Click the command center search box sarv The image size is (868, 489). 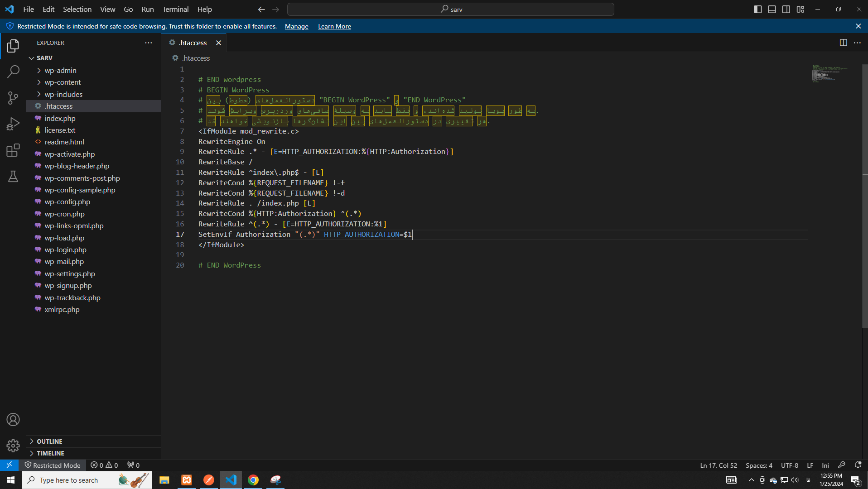tap(451, 9)
